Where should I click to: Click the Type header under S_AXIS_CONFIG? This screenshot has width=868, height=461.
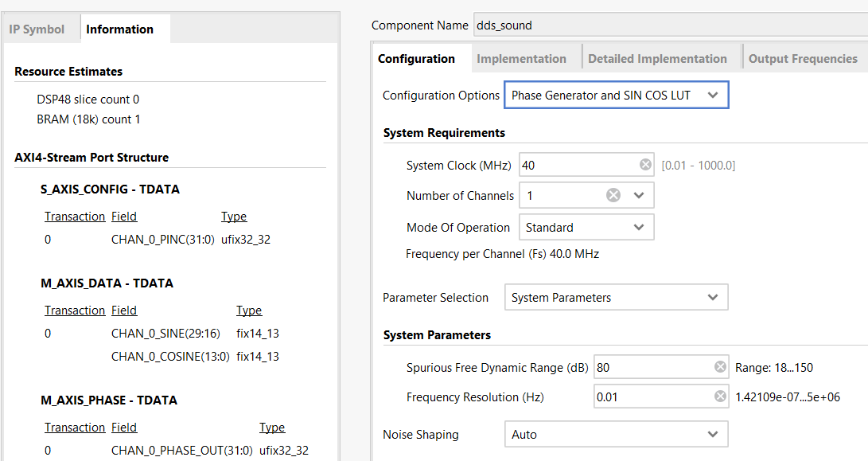coord(233,217)
